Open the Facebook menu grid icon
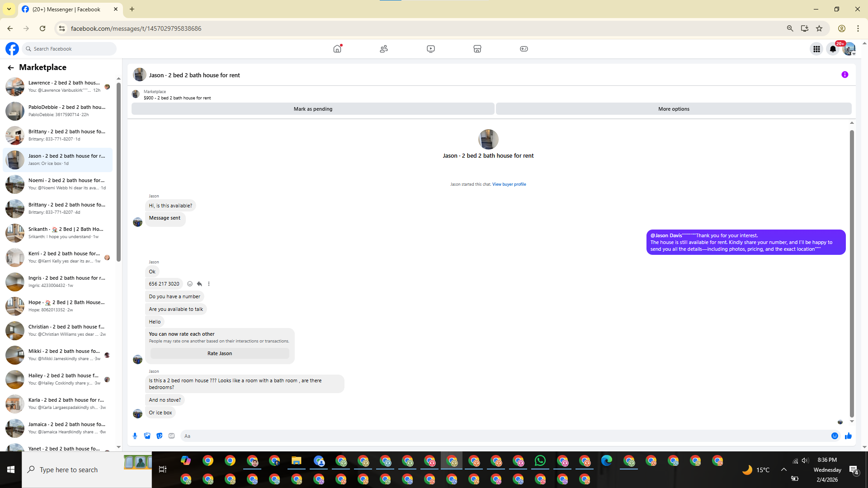Image resolution: width=868 pixels, height=488 pixels. click(816, 49)
